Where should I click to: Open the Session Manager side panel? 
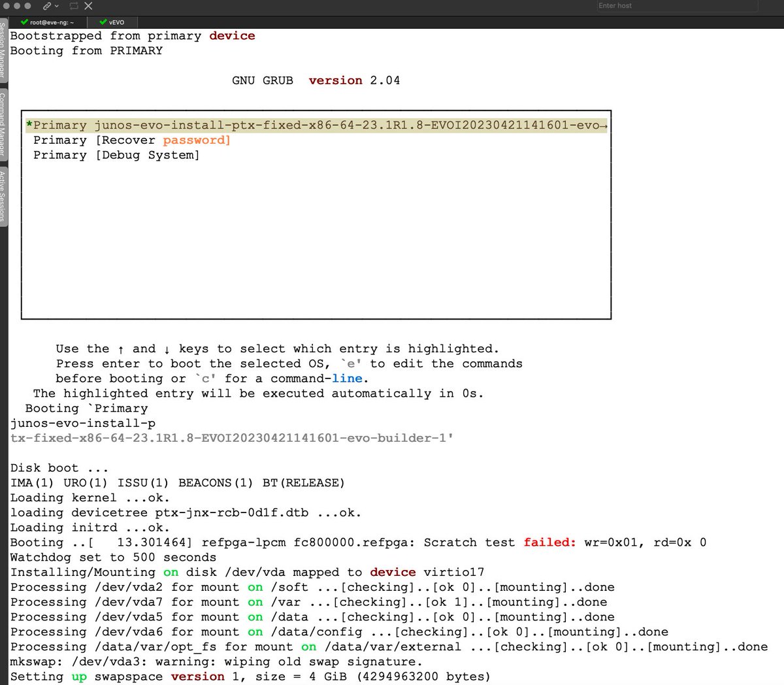3,50
